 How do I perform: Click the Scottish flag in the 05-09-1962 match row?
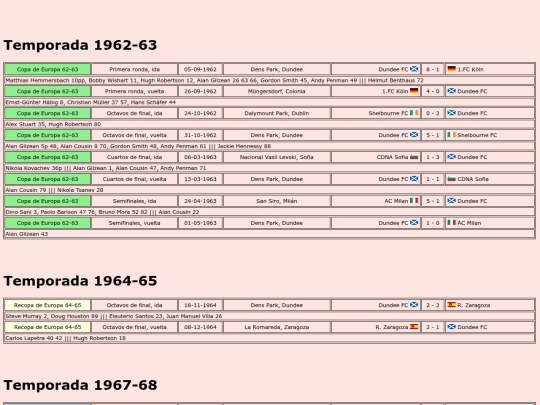pyautogui.click(x=414, y=69)
